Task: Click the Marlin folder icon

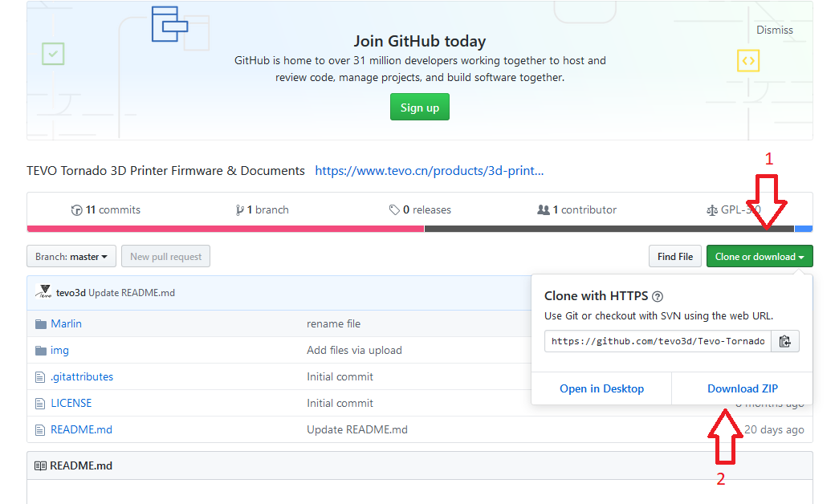Action: pos(41,324)
